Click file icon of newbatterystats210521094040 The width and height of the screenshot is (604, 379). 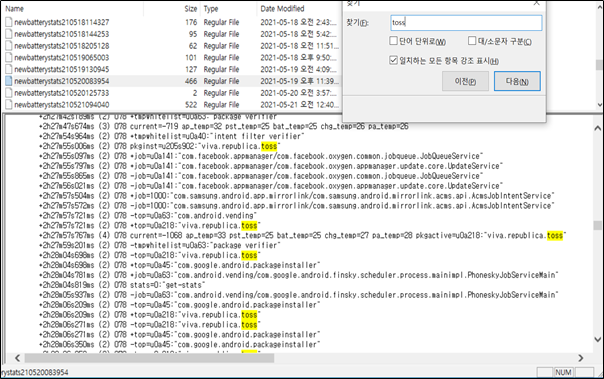coord(9,105)
